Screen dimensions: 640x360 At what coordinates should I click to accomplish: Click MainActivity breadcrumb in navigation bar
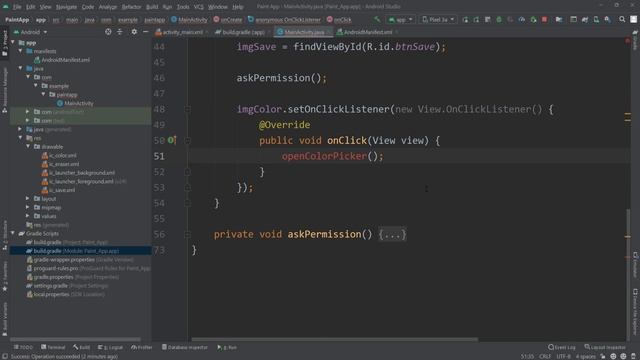pyautogui.click(x=189, y=20)
